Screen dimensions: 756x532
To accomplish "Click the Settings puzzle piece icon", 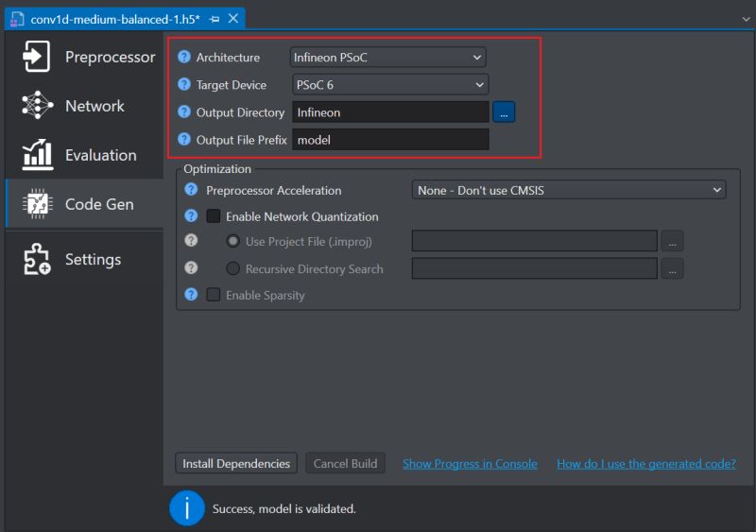I will 37,260.
